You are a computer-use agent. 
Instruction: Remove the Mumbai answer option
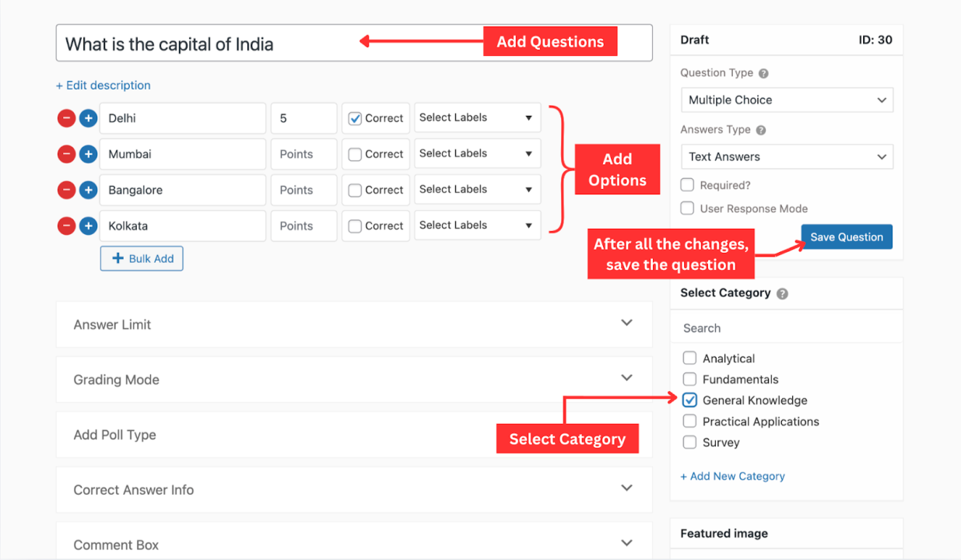pyautogui.click(x=66, y=153)
